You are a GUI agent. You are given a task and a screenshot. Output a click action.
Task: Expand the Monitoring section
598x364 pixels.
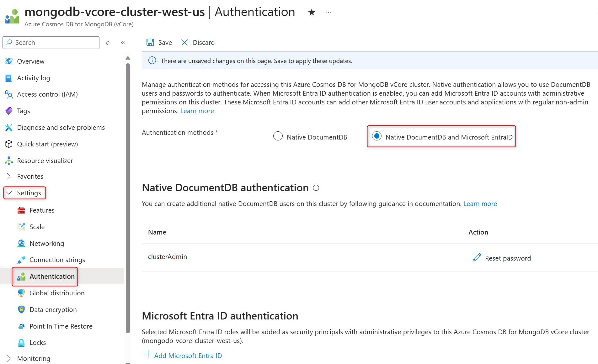[x=9, y=358]
